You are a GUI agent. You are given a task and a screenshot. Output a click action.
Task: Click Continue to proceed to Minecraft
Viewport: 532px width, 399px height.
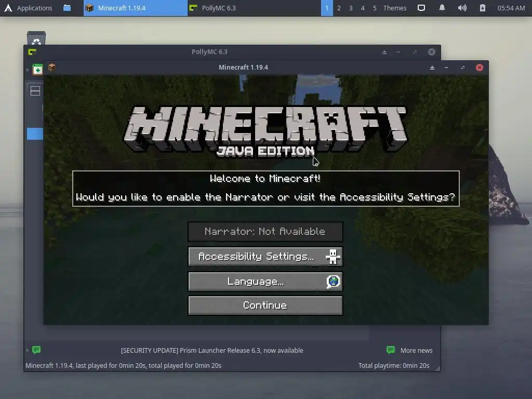tap(265, 305)
